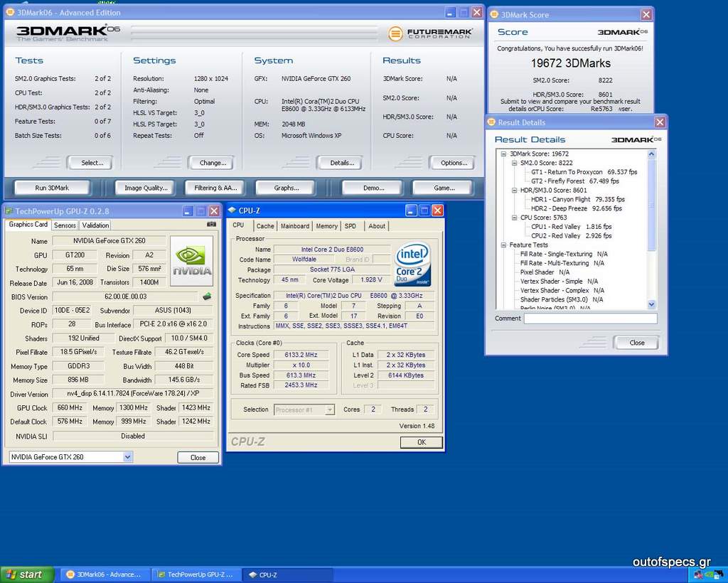The width and height of the screenshot is (728, 583).
Task: Click the 3DMark06 logo in main window
Action: (x=68, y=33)
